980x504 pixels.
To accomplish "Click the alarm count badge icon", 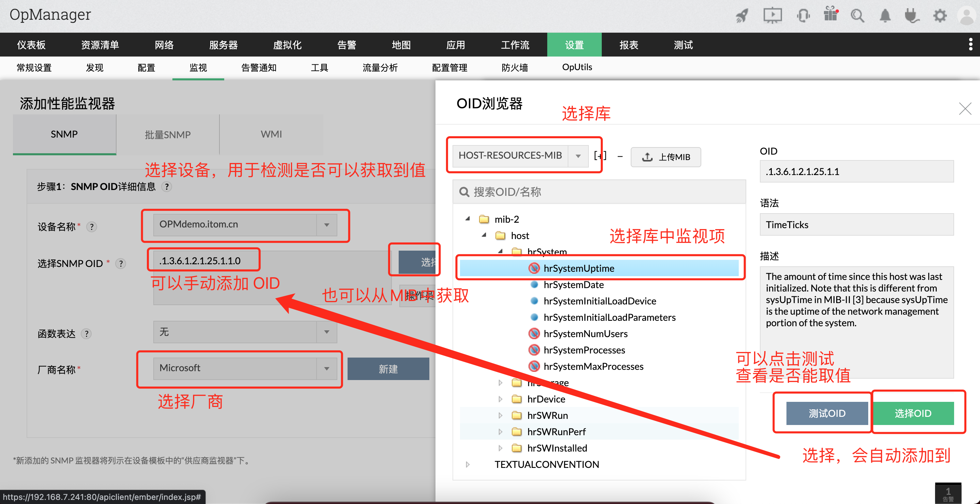I will 948,493.
